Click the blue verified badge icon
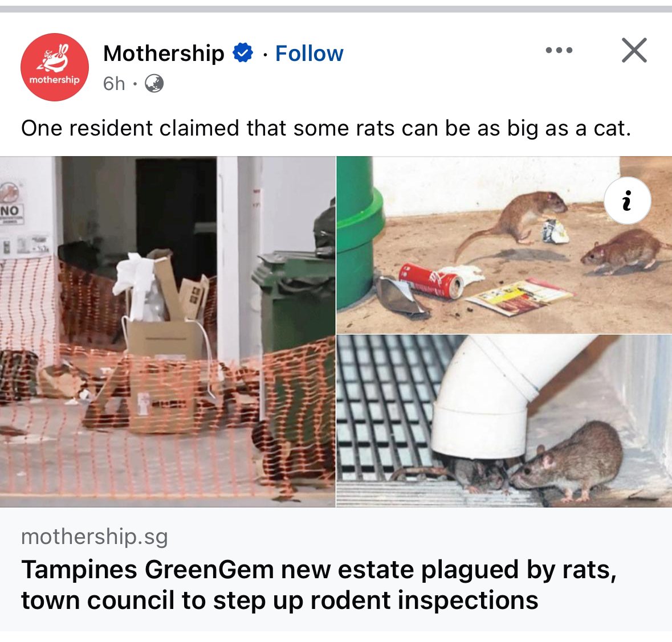This screenshot has height=642, width=672. (243, 52)
